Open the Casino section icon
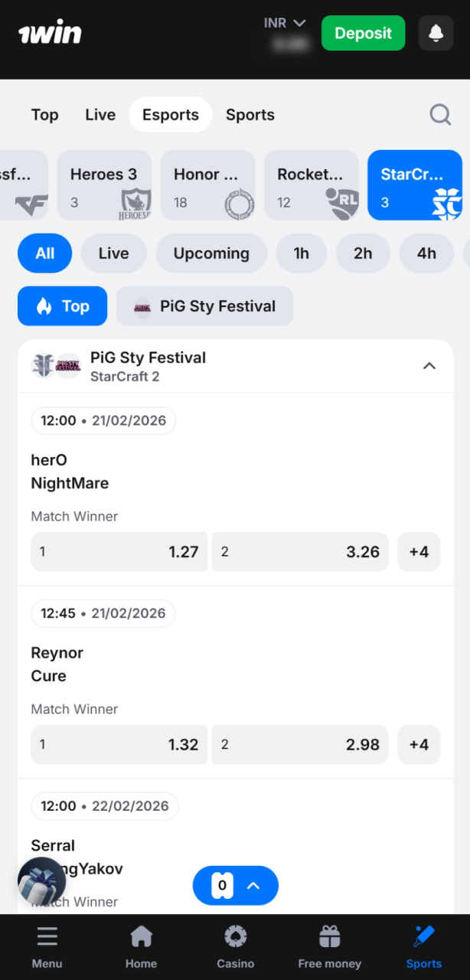The width and height of the screenshot is (470, 980). point(235,936)
